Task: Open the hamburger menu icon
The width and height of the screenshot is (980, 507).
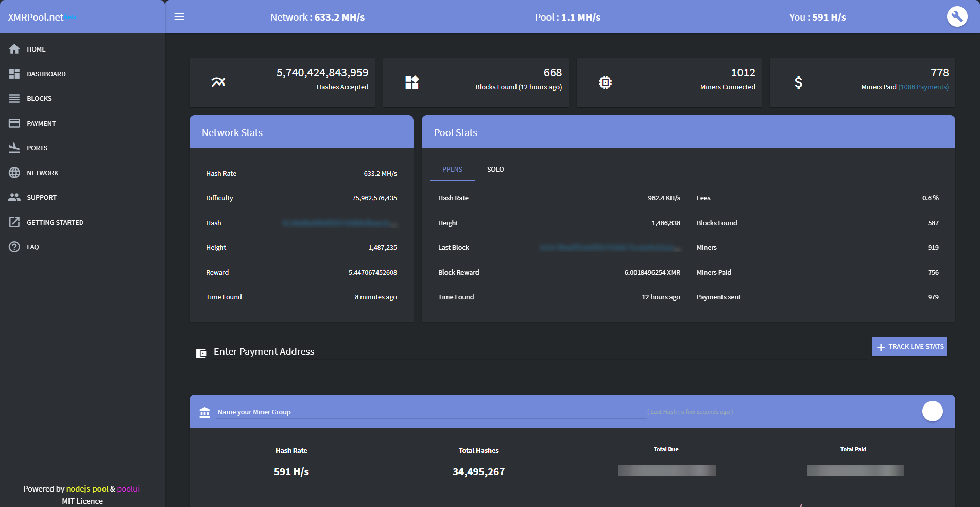Action: coord(179,16)
